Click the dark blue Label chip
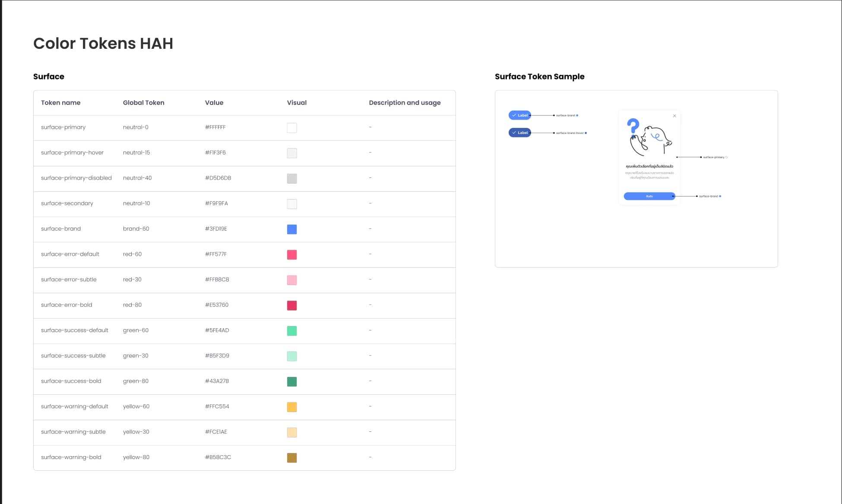The width and height of the screenshot is (842, 504). click(520, 133)
